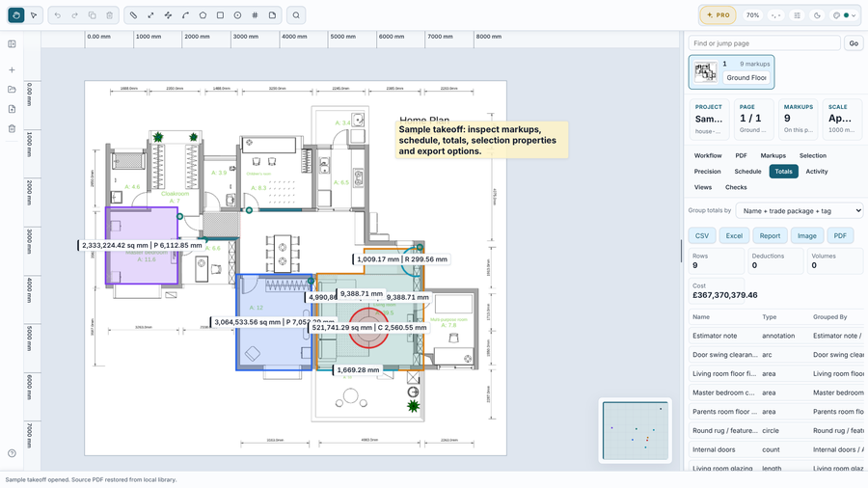
Task: Select the ruler scale calibration tool
Action: pos(133,15)
